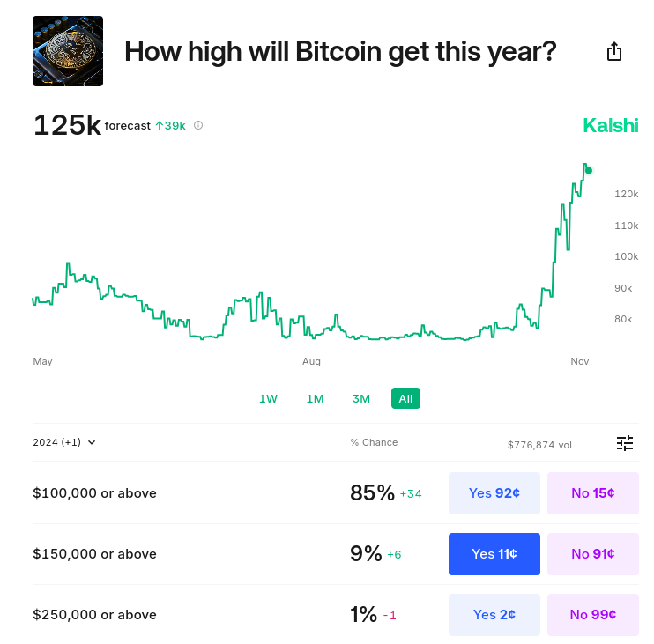Select the All time range
The image size is (654, 644).
pyautogui.click(x=405, y=398)
